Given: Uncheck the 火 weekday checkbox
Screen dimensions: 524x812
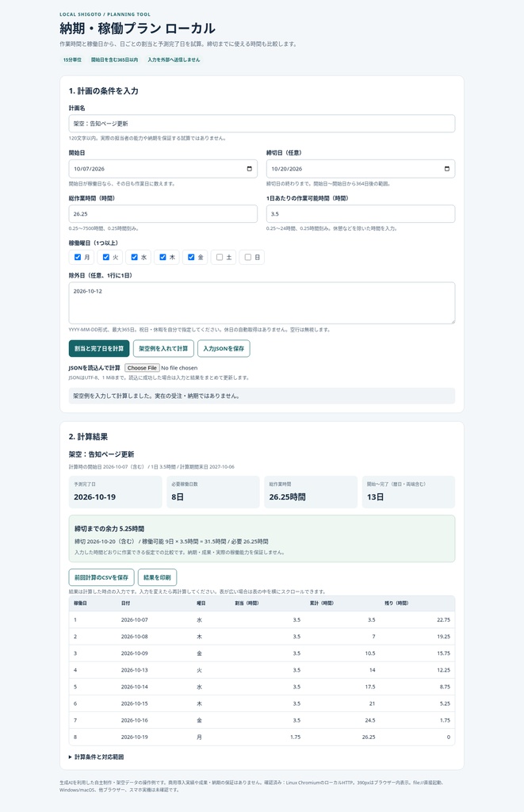Looking at the screenshot, I should pos(106,257).
